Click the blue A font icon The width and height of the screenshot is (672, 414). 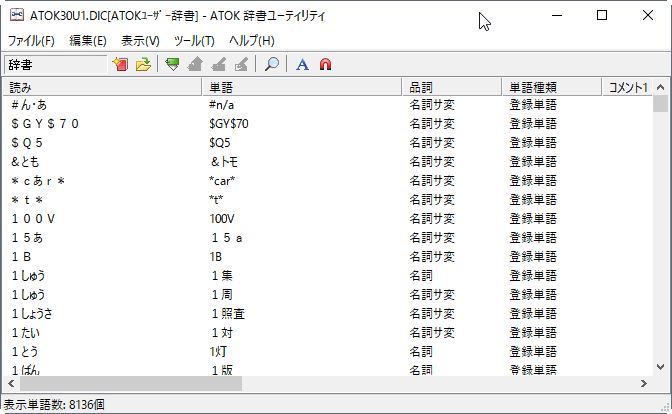(x=303, y=64)
